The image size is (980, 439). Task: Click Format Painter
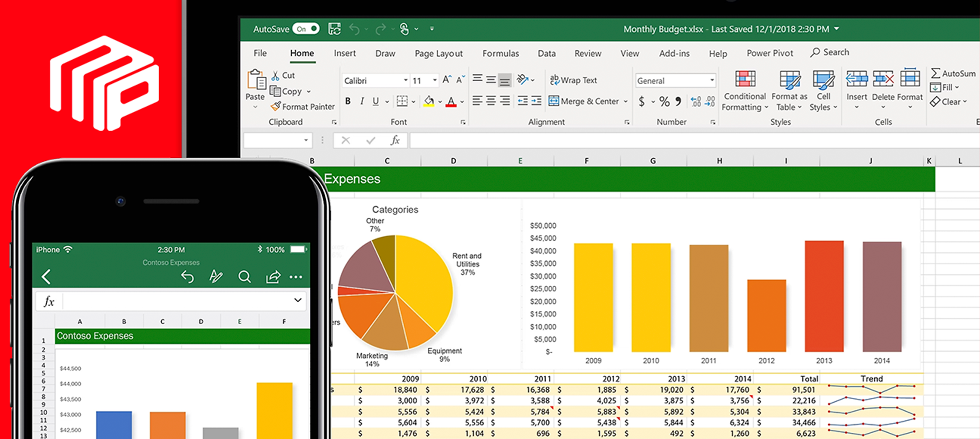302,107
